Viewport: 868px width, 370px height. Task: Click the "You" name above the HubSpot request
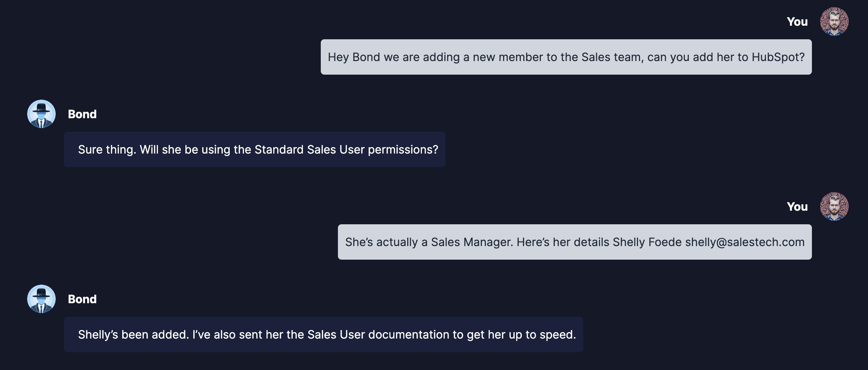pyautogui.click(x=797, y=21)
